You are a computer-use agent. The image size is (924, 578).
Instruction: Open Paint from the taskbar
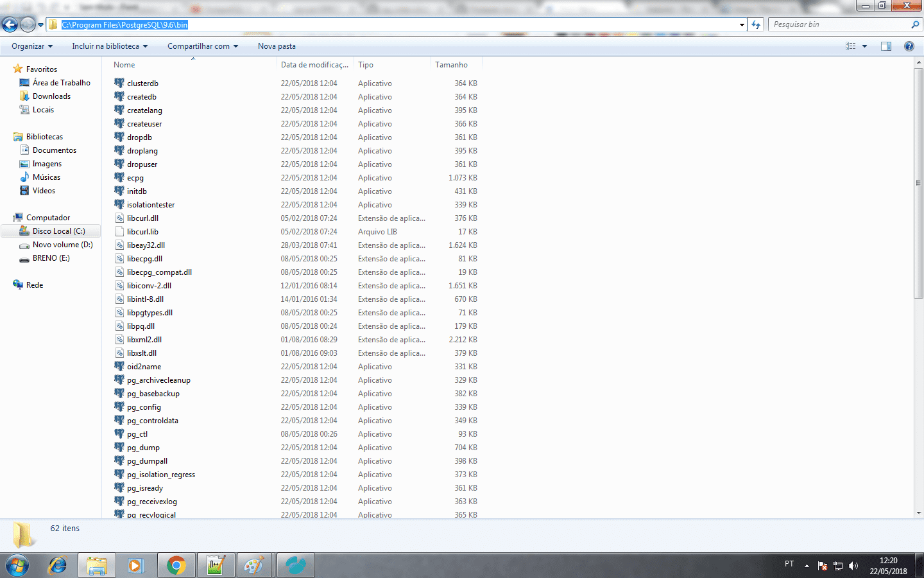pos(255,565)
